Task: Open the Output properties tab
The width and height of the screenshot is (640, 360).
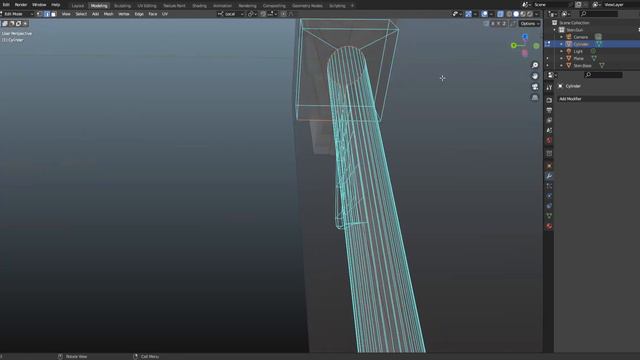Action: (549, 111)
